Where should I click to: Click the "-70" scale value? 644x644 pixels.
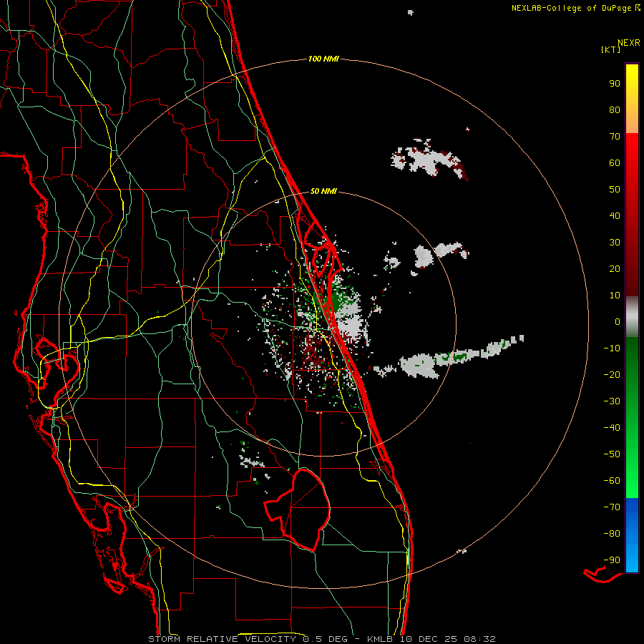pos(612,507)
